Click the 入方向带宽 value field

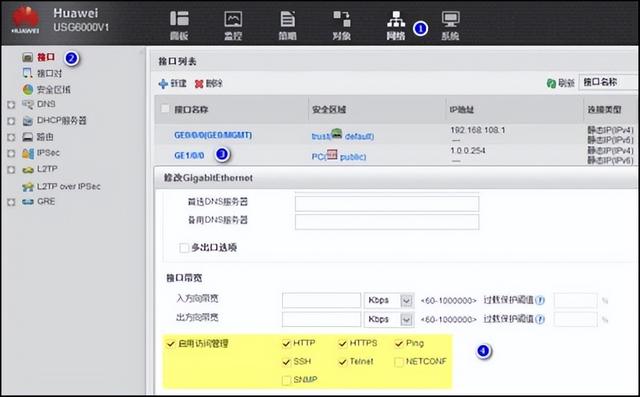click(321, 301)
